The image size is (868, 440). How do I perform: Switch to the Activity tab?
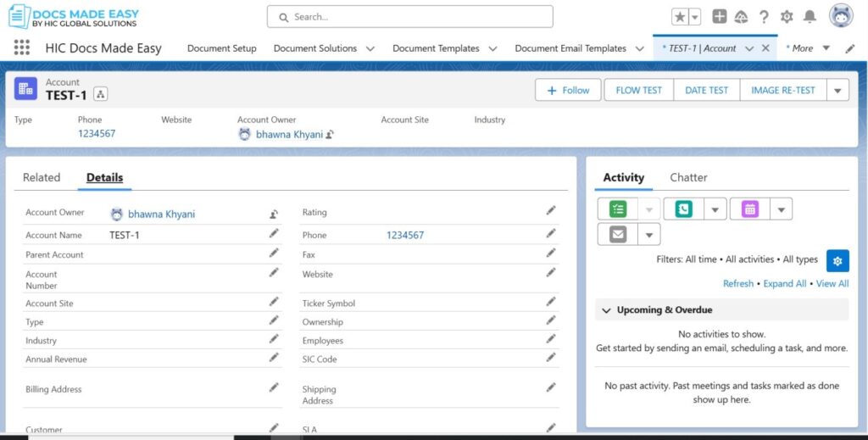point(623,177)
